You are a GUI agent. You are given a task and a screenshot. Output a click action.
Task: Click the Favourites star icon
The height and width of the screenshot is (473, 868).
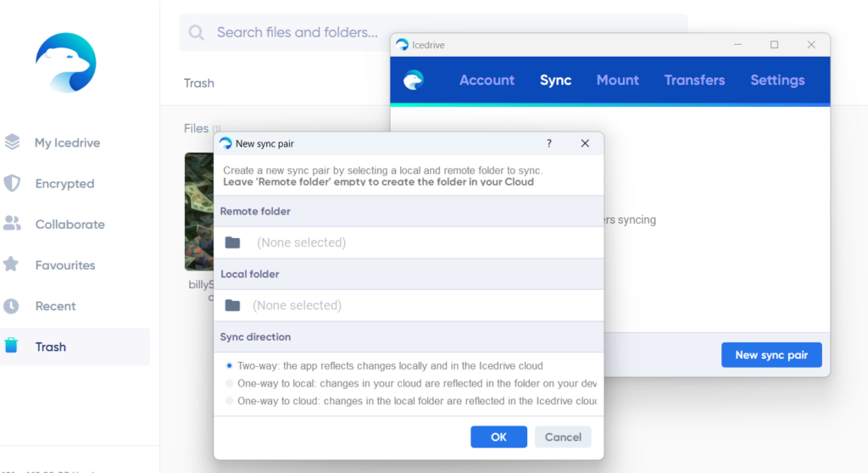coord(11,264)
